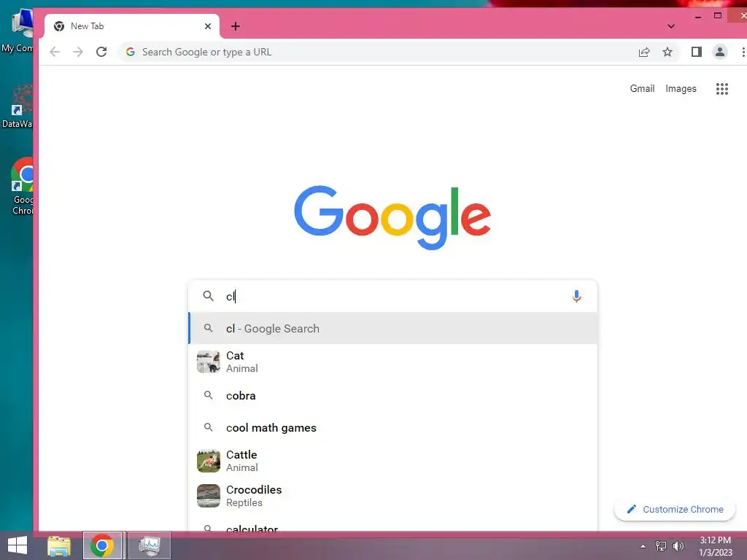The width and height of the screenshot is (747, 560).
Task: Show hidden tray icons arrow
Action: (643, 546)
